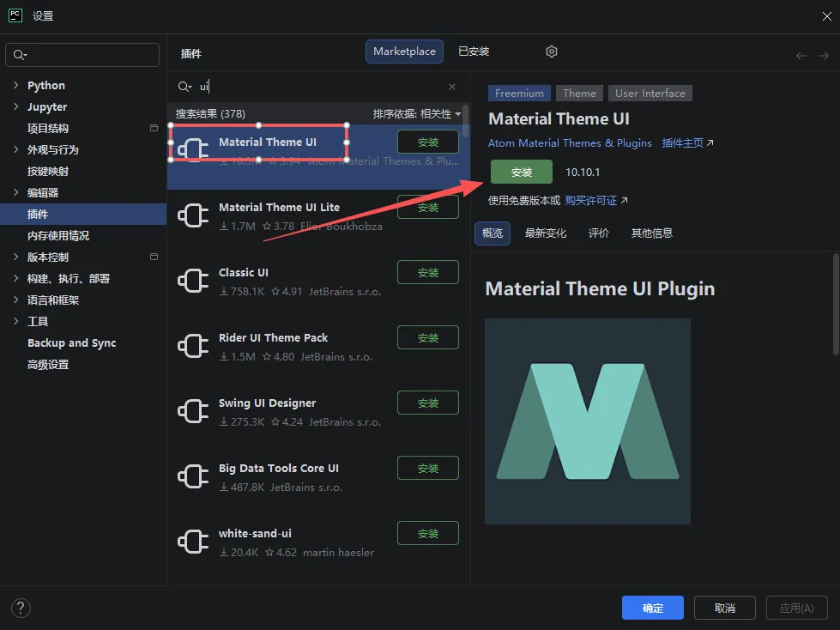Viewport: 840px width, 630px height.
Task: Click the Material Theme UI Lite plug icon
Action: 193,216
